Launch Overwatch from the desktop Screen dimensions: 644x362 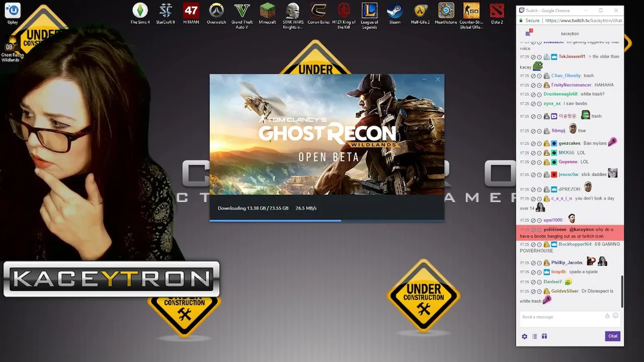pyautogui.click(x=216, y=14)
